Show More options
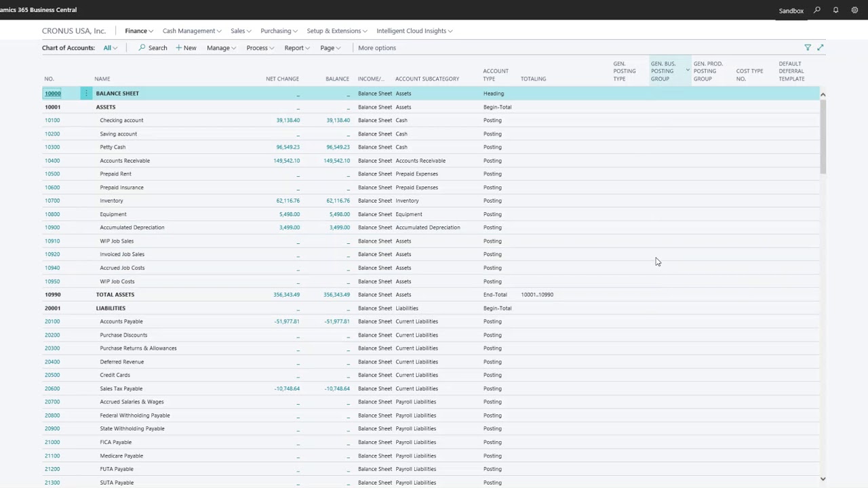Screen dimensions: 868x488 (377, 48)
